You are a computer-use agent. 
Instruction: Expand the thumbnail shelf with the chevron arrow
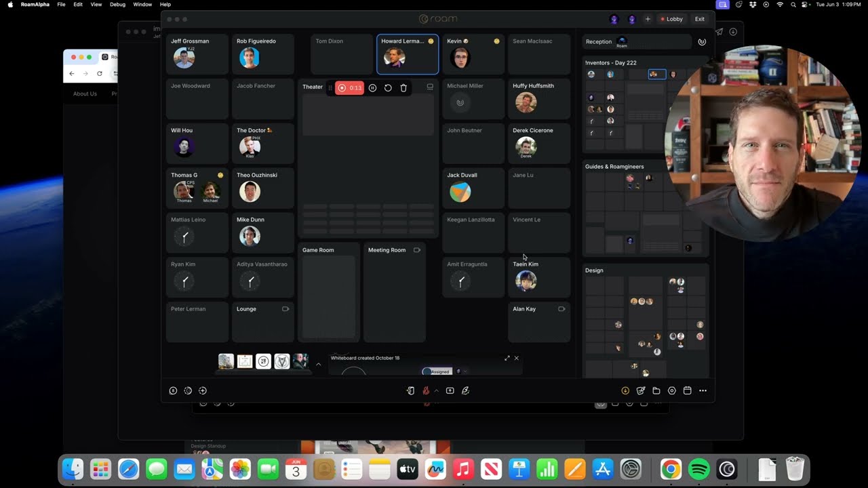click(x=318, y=364)
